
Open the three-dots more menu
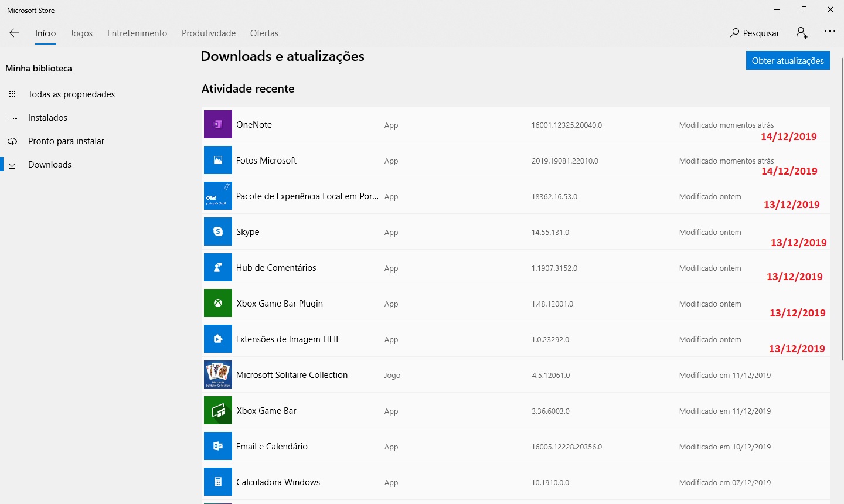(x=830, y=31)
